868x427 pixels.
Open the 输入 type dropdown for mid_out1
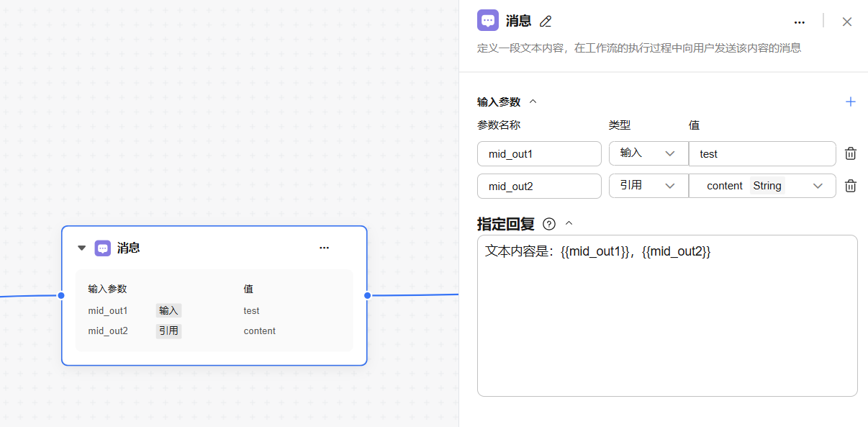[648, 153]
